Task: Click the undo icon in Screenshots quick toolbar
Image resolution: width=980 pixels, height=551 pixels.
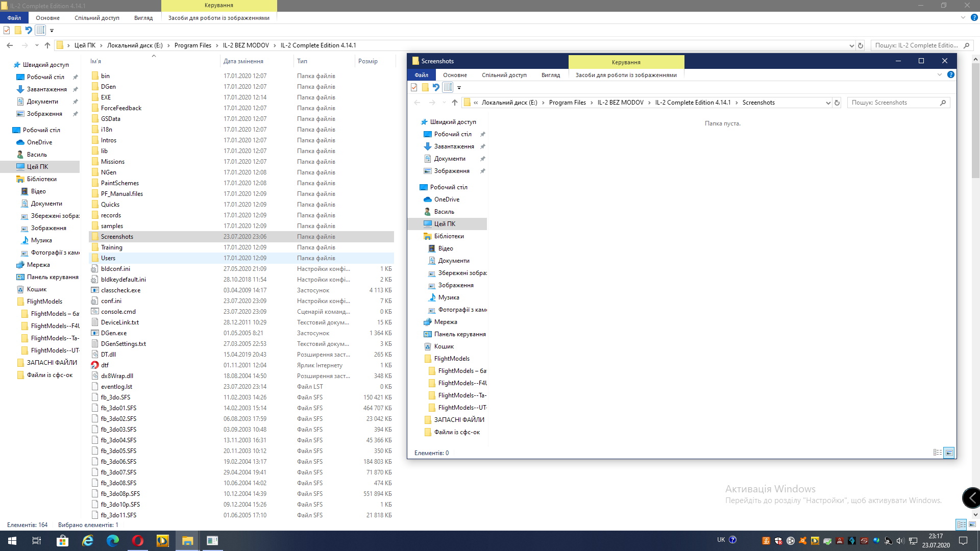Action: tap(436, 87)
